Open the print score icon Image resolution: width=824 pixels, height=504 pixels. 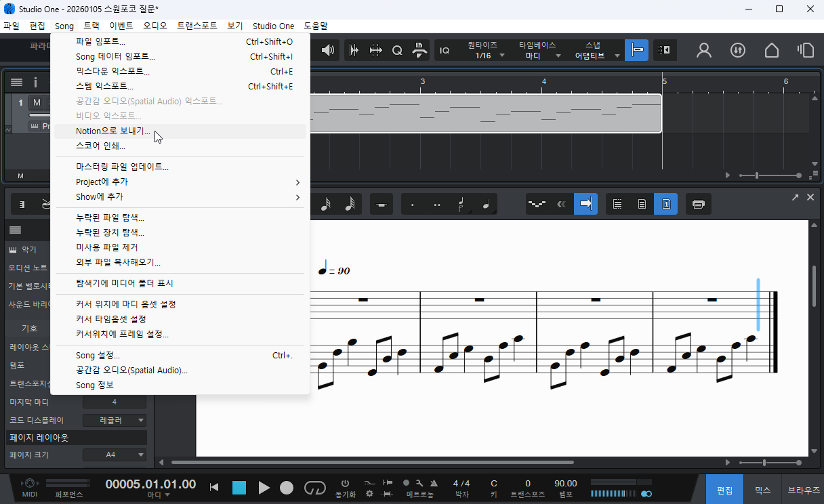pos(699,204)
